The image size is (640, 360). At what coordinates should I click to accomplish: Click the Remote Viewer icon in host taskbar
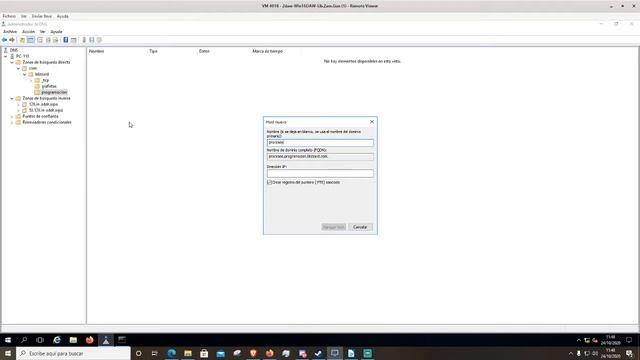coord(335,353)
